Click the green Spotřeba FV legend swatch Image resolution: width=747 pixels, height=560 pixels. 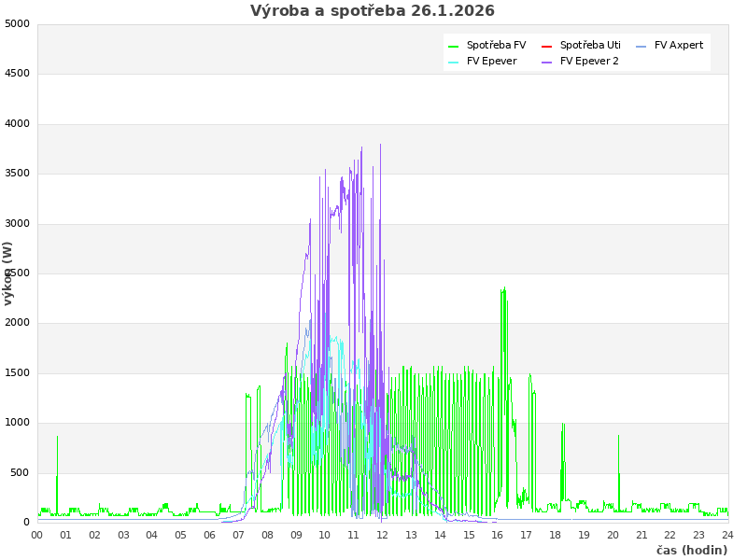[x=454, y=46]
